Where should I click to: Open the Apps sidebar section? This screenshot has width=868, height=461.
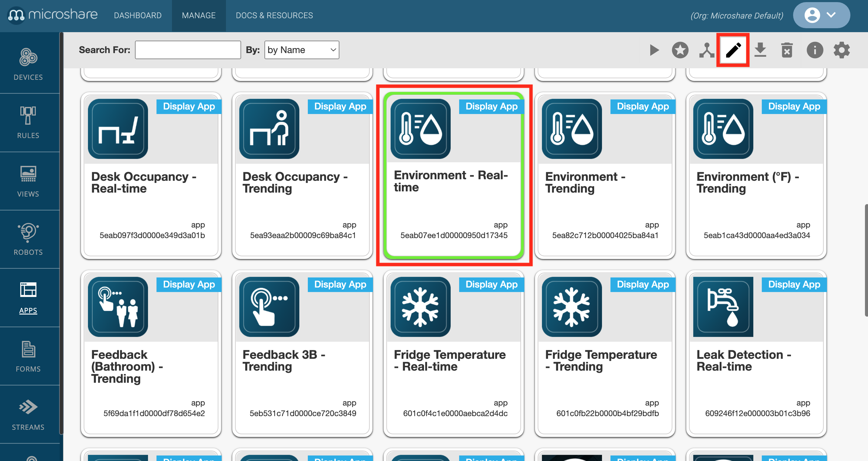[28, 298]
